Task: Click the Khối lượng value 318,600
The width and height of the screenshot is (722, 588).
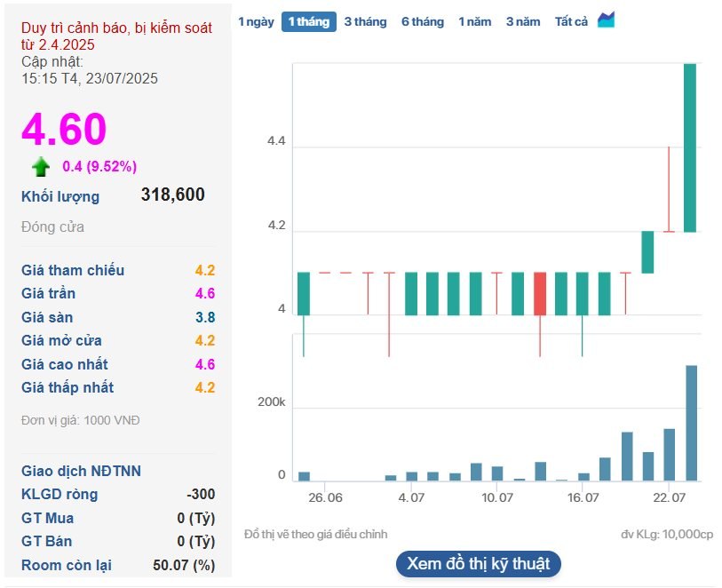Action: click(x=172, y=195)
